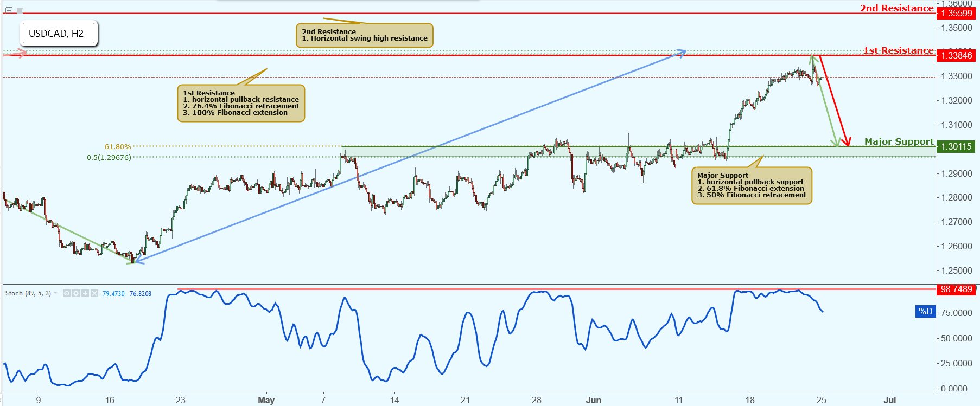The height and width of the screenshot is (406, 980).
Task: Open the Stoch (89, 5, 3) dropdown arrow
Action: 55,293
